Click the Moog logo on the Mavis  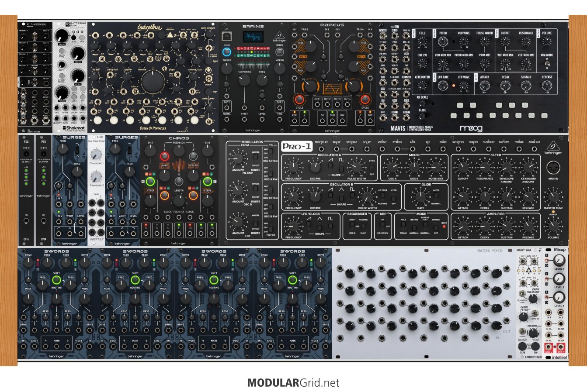(472, 128)
